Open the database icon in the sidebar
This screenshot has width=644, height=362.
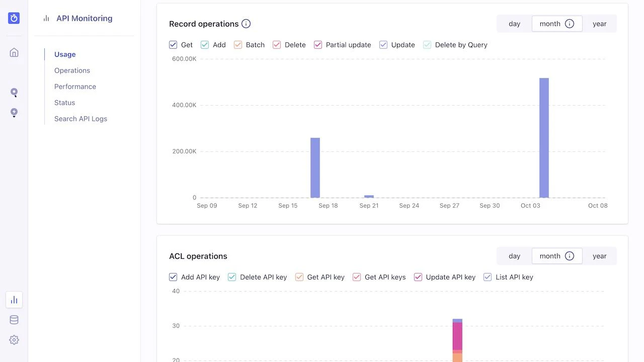(x=14, y=320)
